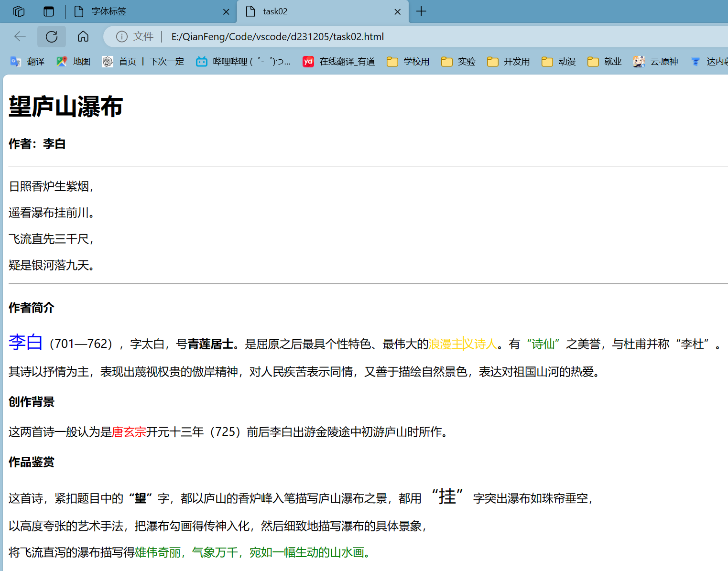The image size is (728, 571).
Task: Click the green text 雄伟奇丽，气象万千
Action: [186, 552]
